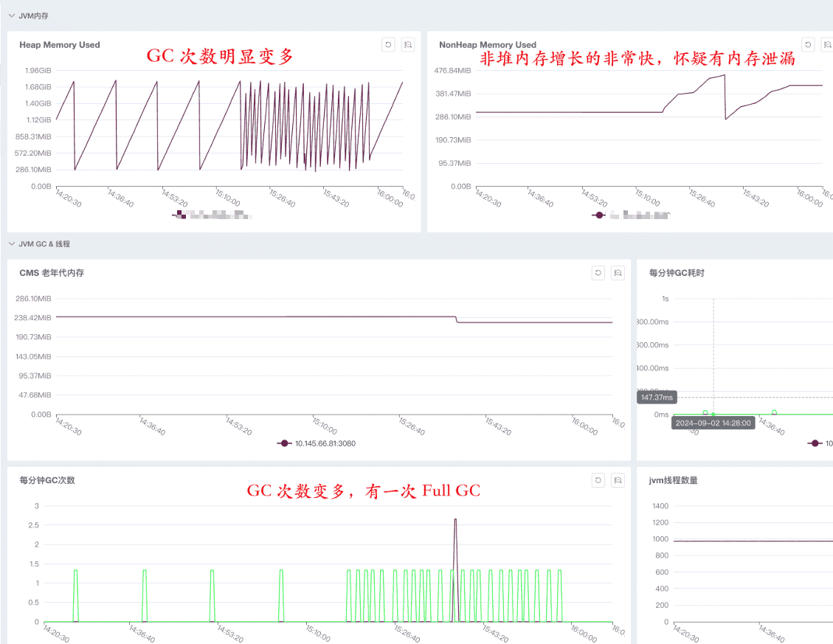Refresh the 每分钟GC次数 panel
833x644 pixels.
[598, 480]
